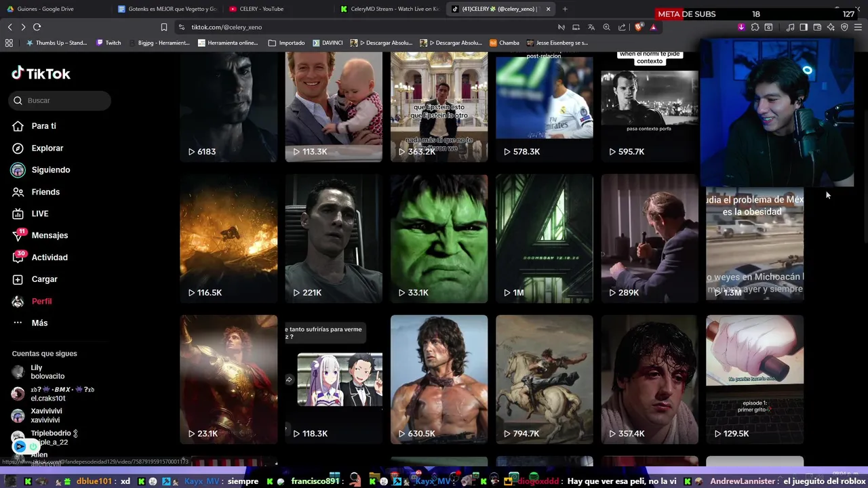Open the translate page icon

click(591, 27)
